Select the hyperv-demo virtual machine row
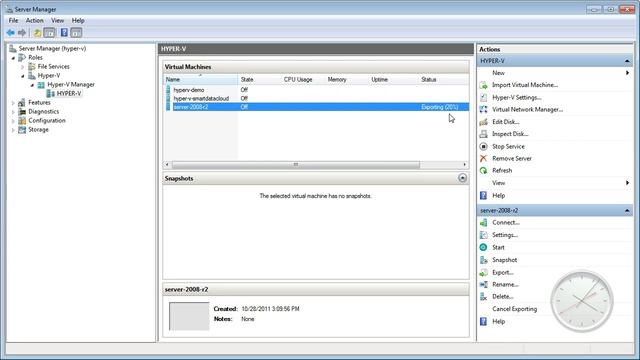The height and width of the screenshot is (360, 640). (x=316, y=90)
